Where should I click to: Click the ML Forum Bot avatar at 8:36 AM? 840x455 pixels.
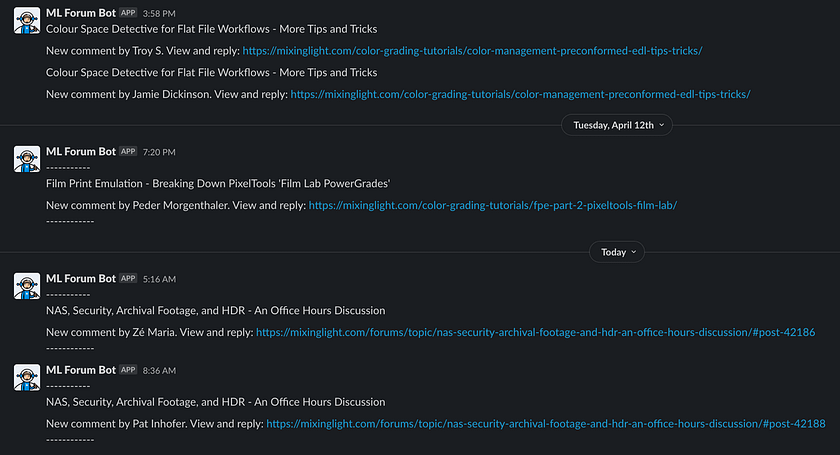coord(27,377)
